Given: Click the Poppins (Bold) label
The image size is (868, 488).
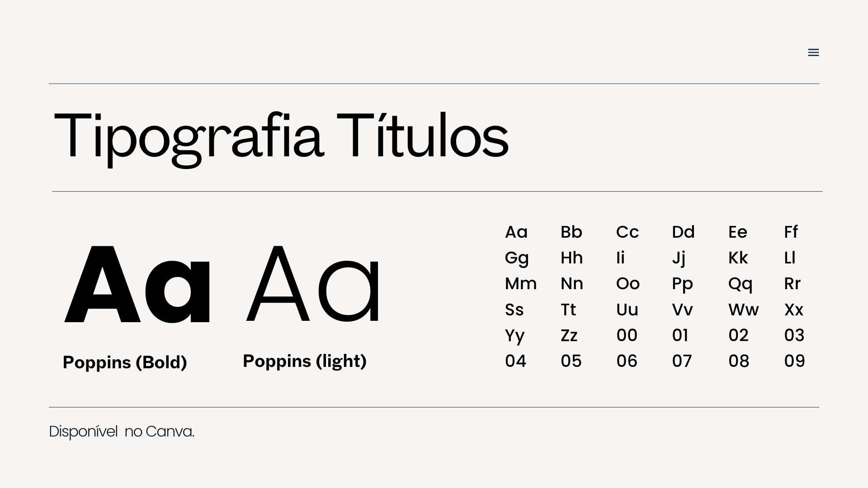Looking at the screenshot, I should pyautogui.click(x=125, y=362).
